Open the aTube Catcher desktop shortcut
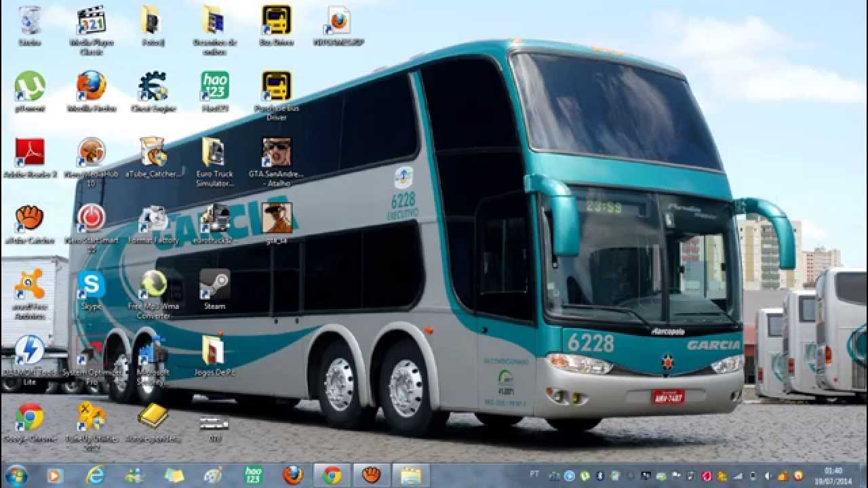 pyautogui.click(x=30, y=224)
